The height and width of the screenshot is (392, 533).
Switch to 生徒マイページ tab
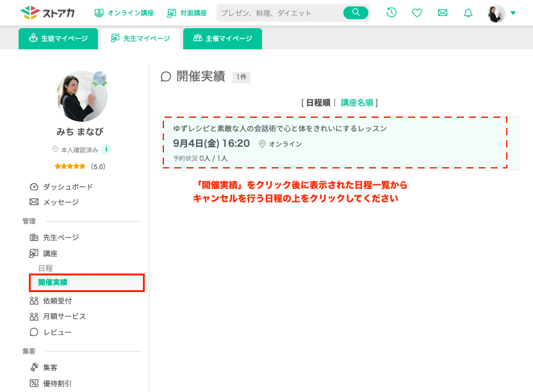point(58,38)
